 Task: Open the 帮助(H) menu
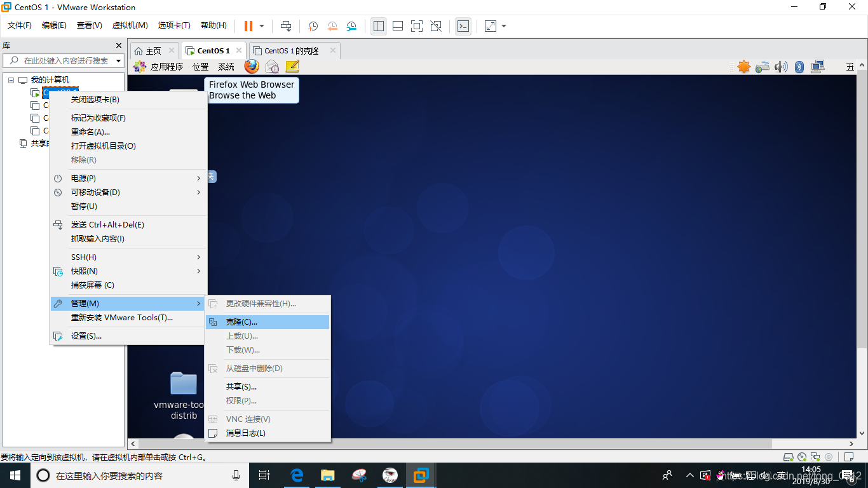click(214, 25)
